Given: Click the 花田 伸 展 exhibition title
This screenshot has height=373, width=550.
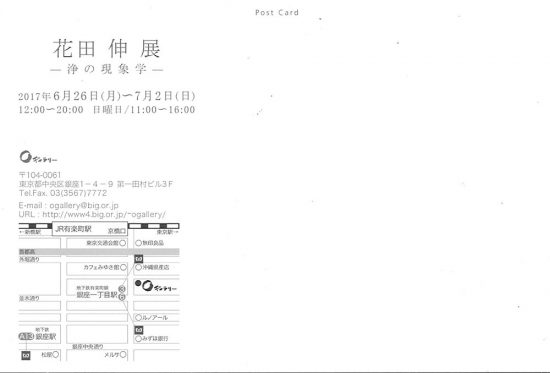Looking at the screenshot, I should tap(107, 49).
